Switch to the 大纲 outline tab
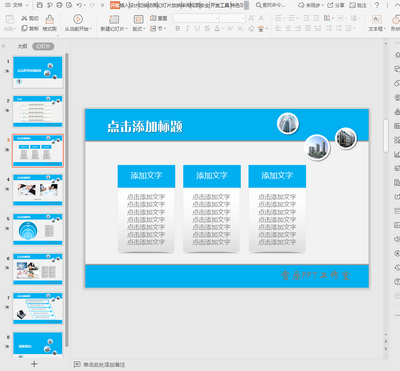Image resolution: width=400 pixels, height=371 pixels. click(x=22, y=46)
